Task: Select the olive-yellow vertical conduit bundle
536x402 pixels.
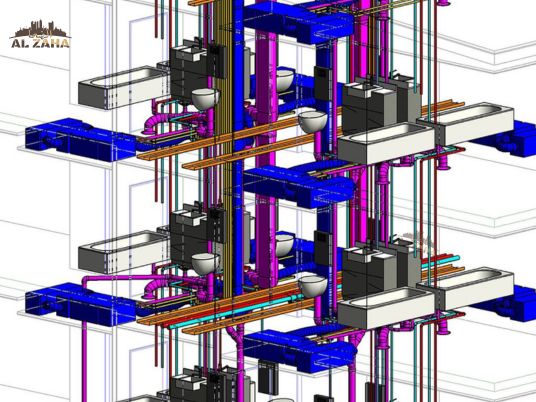Action: tap(223, 171)
